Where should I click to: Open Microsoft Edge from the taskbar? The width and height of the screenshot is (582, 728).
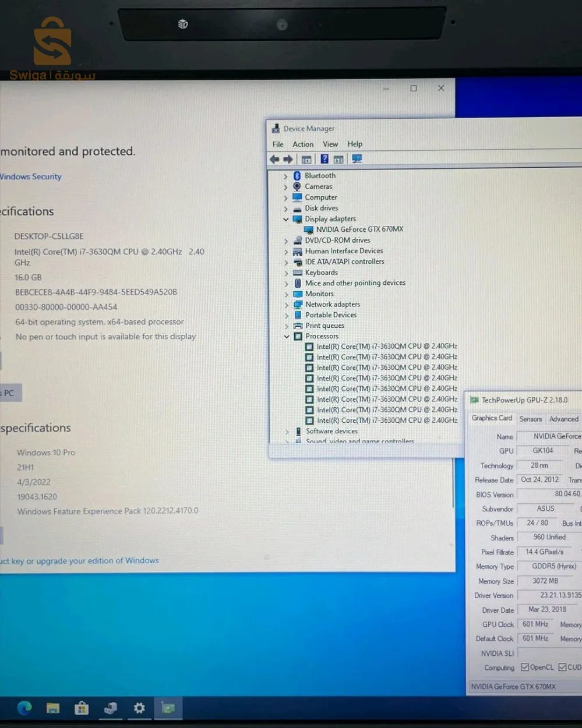[24, 708]
